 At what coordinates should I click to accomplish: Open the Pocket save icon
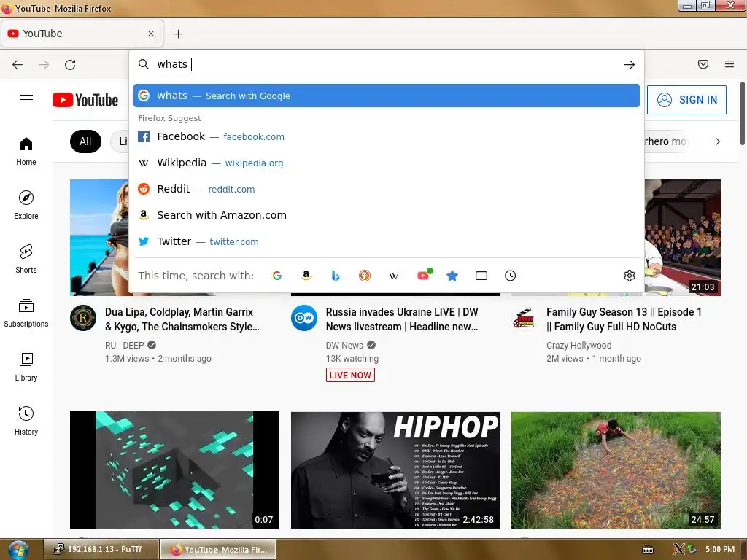[703, 64]
